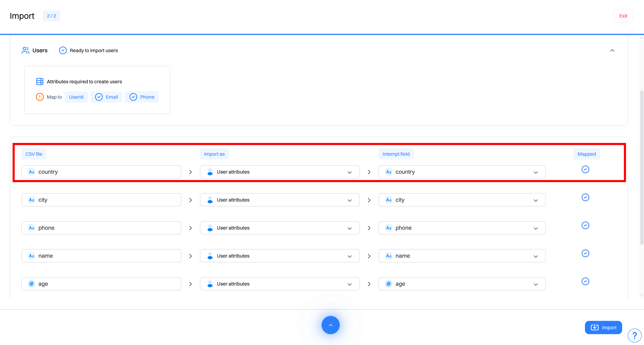Open Import as dropdown for phone row
Viewport: 644px width, 345px height.
(280, 228)
